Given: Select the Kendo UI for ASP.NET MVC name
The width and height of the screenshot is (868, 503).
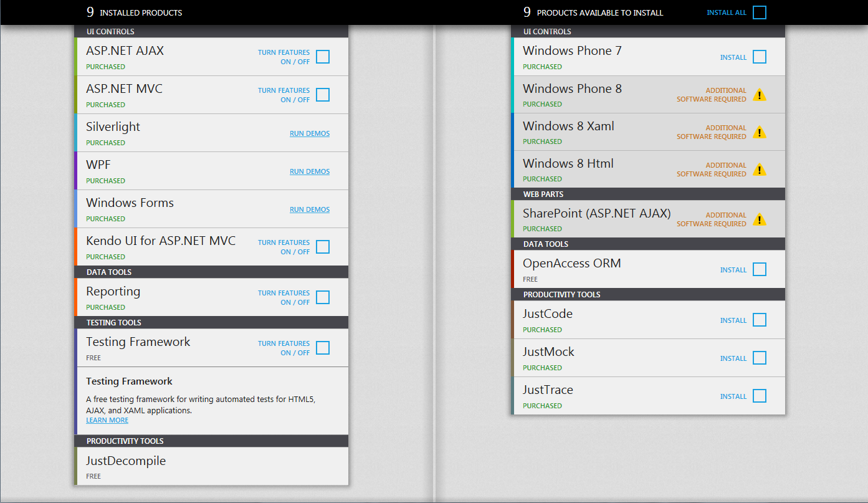Looking at the screenshot, I should [x=161, y=241].
